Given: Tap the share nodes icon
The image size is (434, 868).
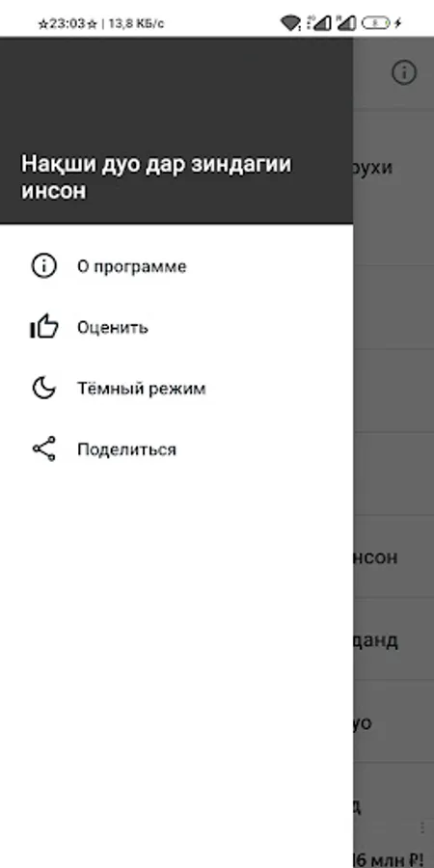Looking at the screenshot, I should point(43,448).
